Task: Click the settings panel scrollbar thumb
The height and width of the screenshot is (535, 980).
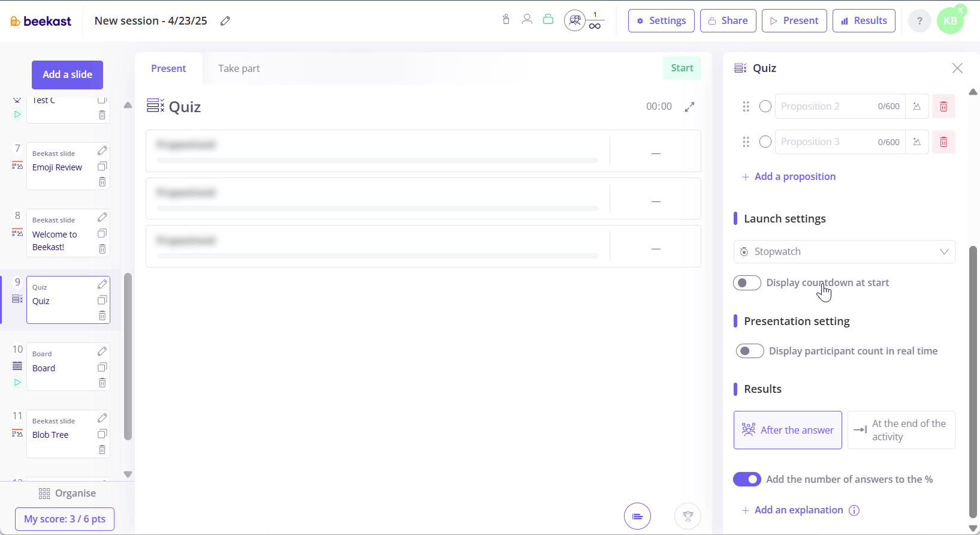Action: [x=973, y=381]
